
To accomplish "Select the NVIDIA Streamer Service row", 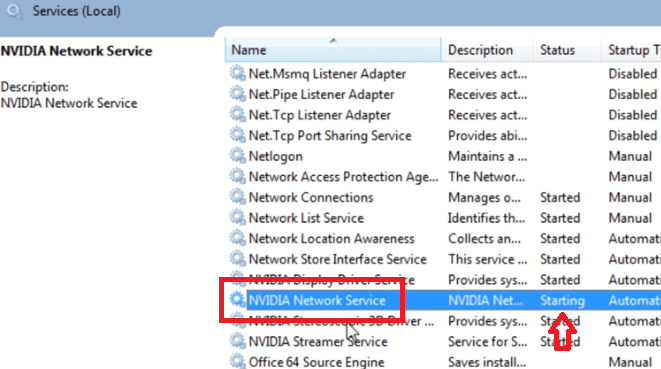I will tap(318, 342).
